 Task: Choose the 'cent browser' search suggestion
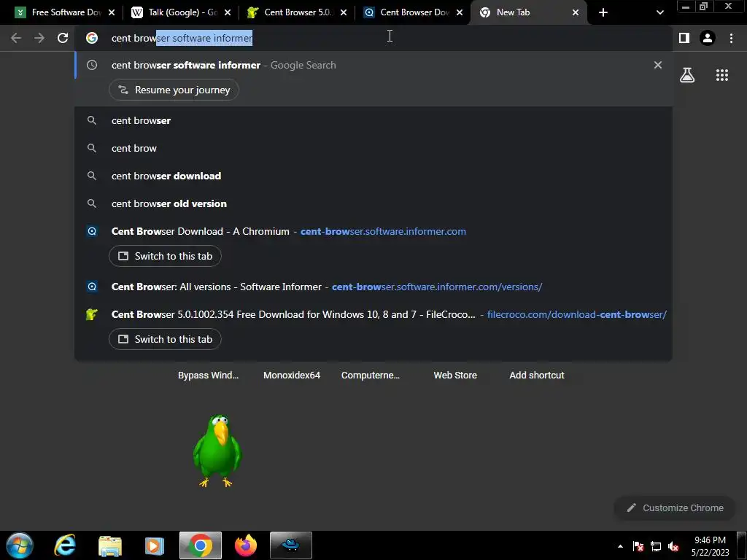pos(373,120)
